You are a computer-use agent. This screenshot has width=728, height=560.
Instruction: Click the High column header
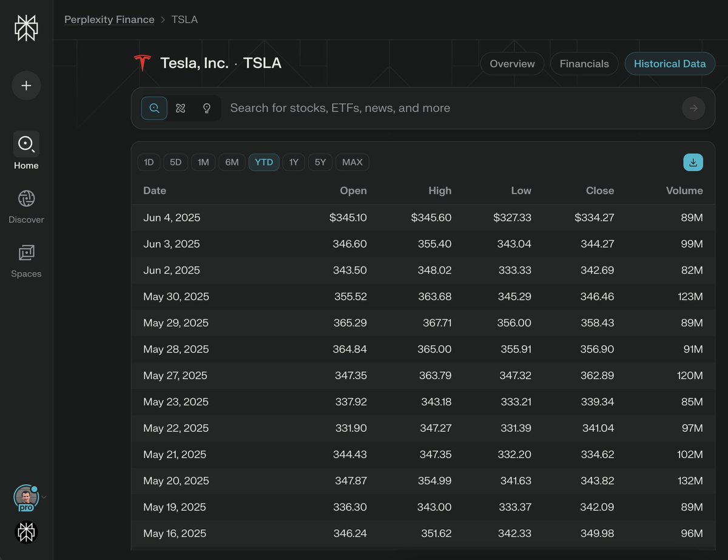click(x=440, y=191)
